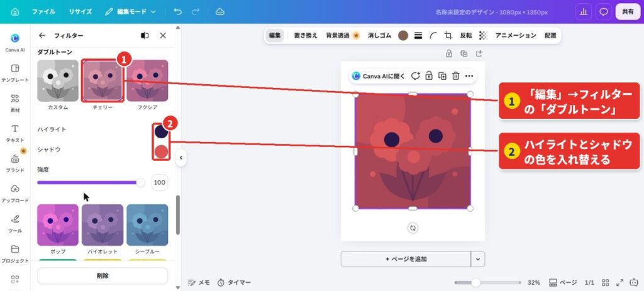Click Canva AIに聞く button
This screenshot has width=644, height=291.
[x=379, y=76]
